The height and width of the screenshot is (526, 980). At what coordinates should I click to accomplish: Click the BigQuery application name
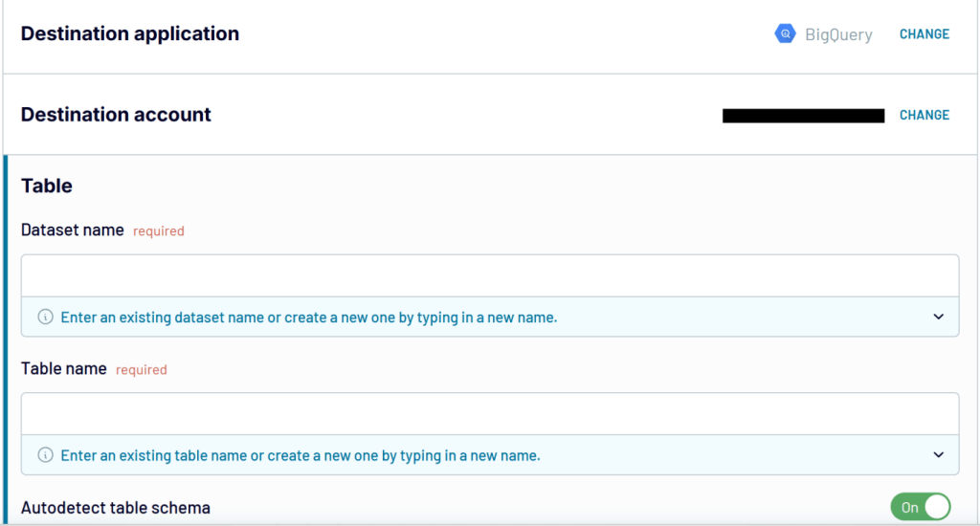[838, 35]
